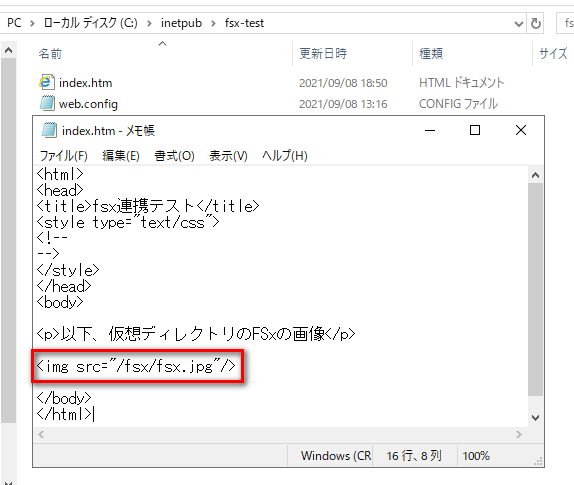Viewport: 574px width, 485px height.
Task: Click the 16 行、8 列 status bar field
Action: (414, 456)
